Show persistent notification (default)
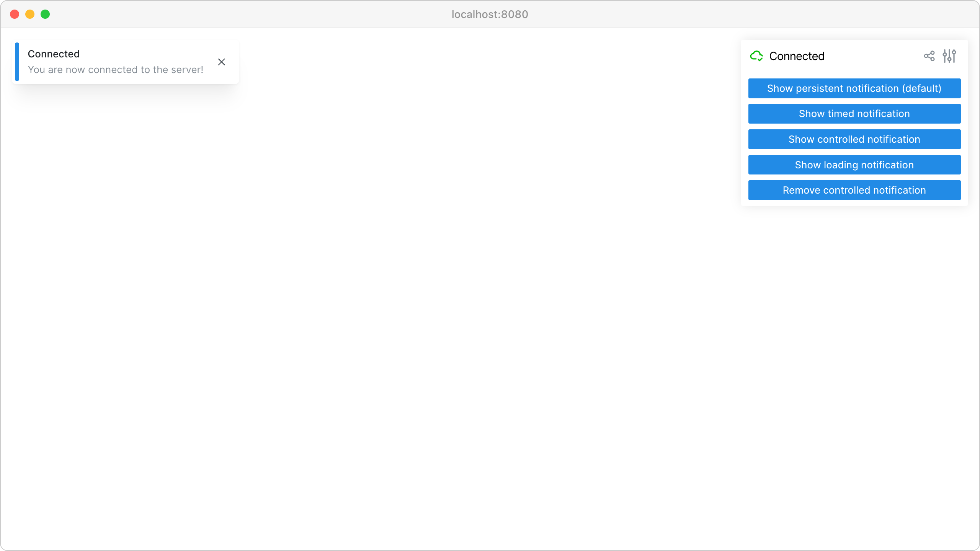The height and width of the screenshot is (551, 980). tap(854, 88)
